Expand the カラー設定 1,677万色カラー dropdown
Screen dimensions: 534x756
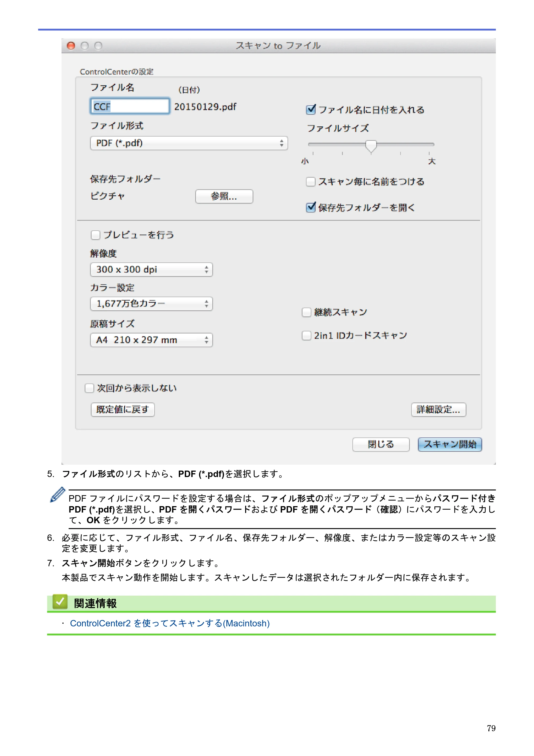pos(151,304)
